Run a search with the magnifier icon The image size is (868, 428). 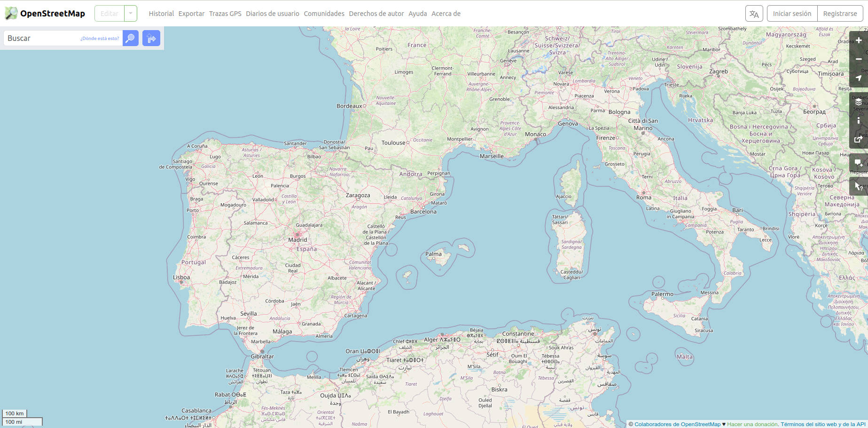tap(130, 38)
